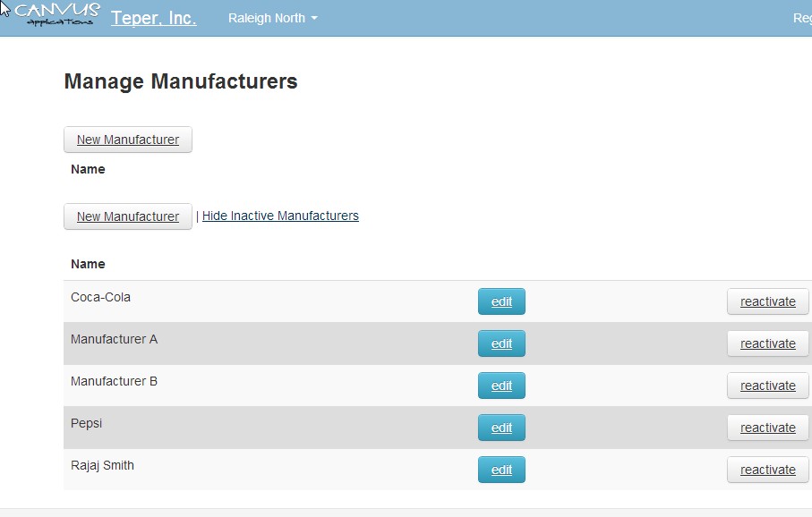Select the Pepsi name text
The width and height of the screenshot is (812, 517).
tap(87, 423)
